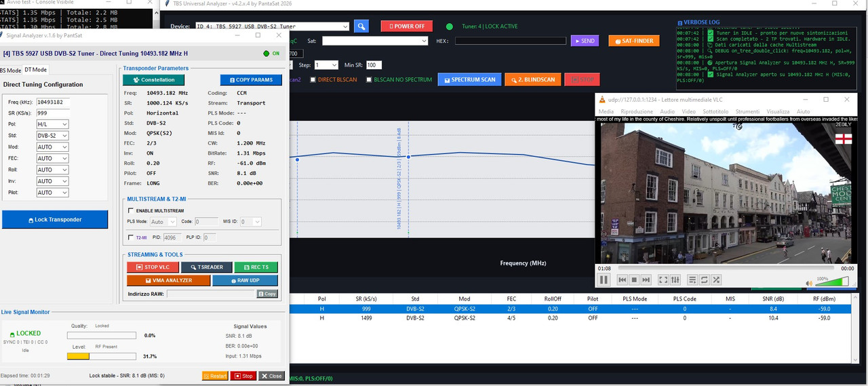The image size is (868, 386).
Task: Open the Sat dropdown
Action: [x=375, y=41]
